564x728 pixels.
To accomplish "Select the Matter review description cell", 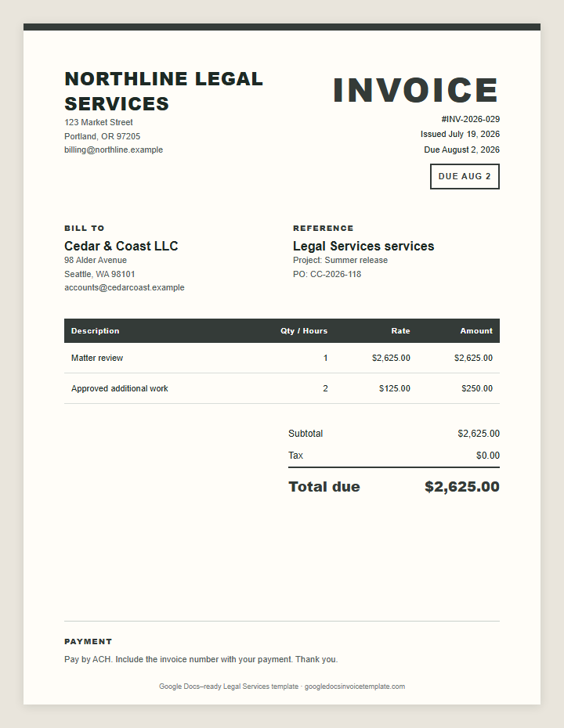I will 97,358.
